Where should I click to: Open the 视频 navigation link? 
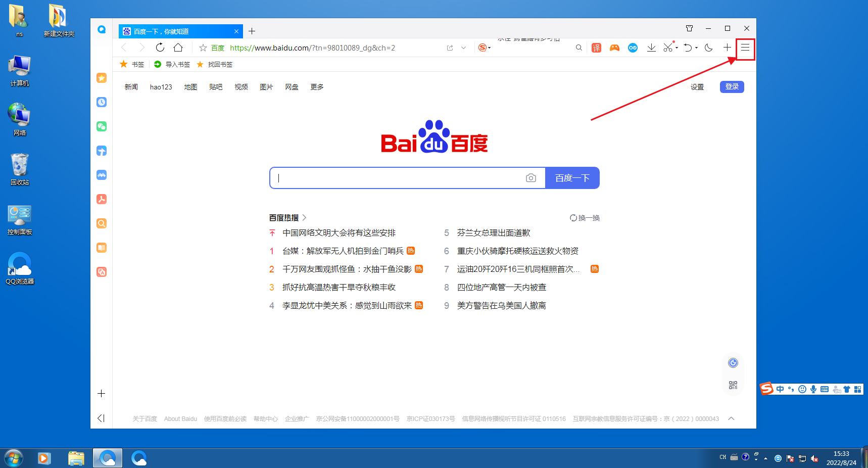(x=242, y=87)
